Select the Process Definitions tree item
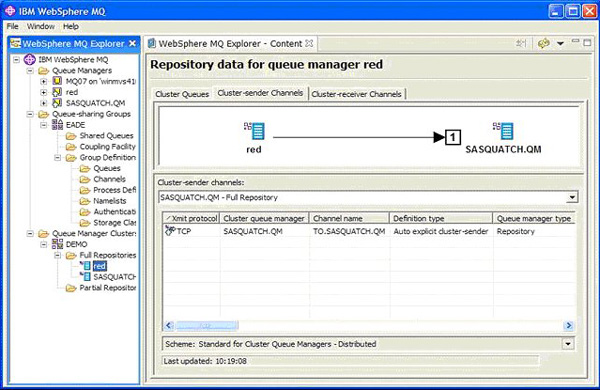This screenshot has height=390, width=600. 114,190
